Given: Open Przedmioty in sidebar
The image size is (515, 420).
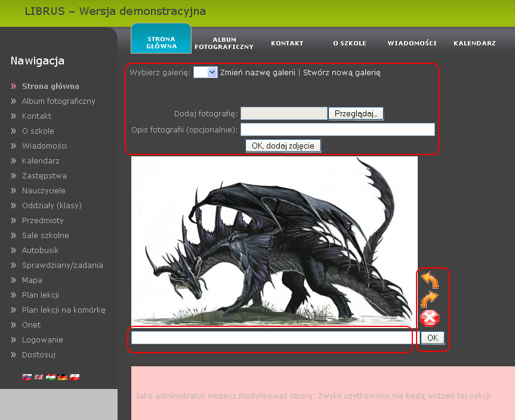Looking at the screenshot, I should pos(43,221).
